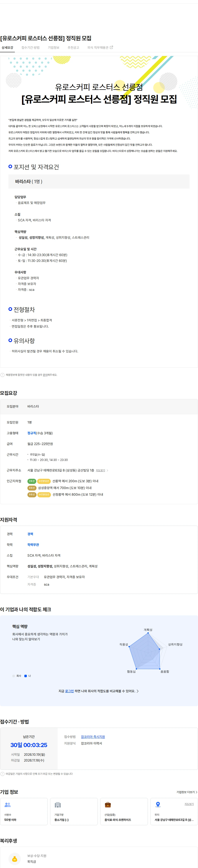Click the chevron after 비교해볼 수 있어요
The image size is (198, 868).
(138, 691)
